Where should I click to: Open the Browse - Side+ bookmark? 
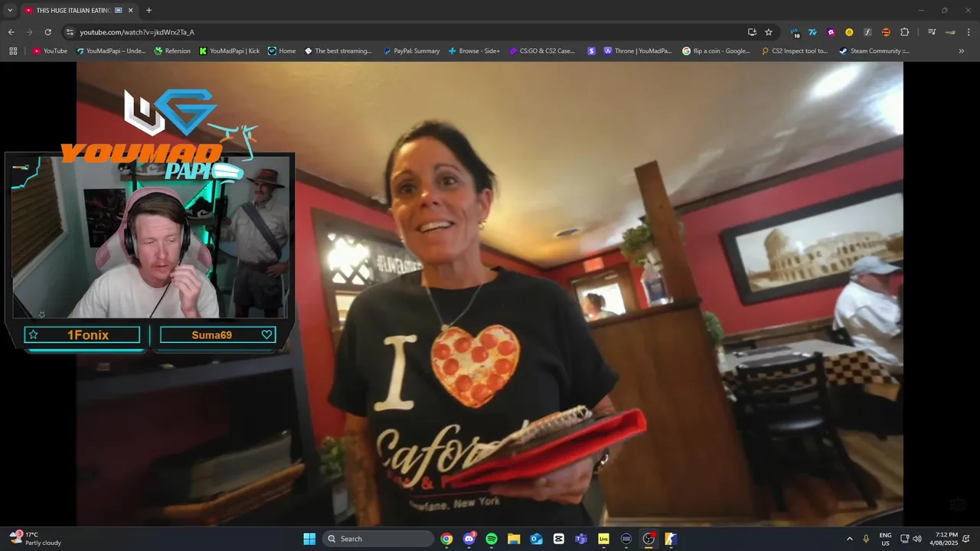pos(474,51)
